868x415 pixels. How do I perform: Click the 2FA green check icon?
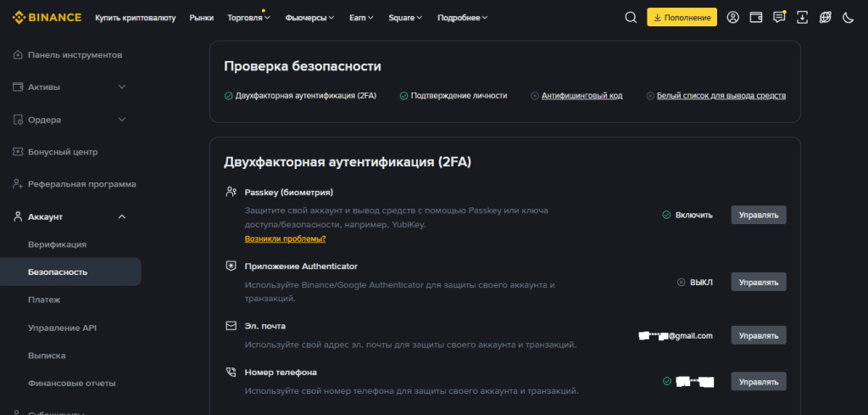click(x=228, y=96)
